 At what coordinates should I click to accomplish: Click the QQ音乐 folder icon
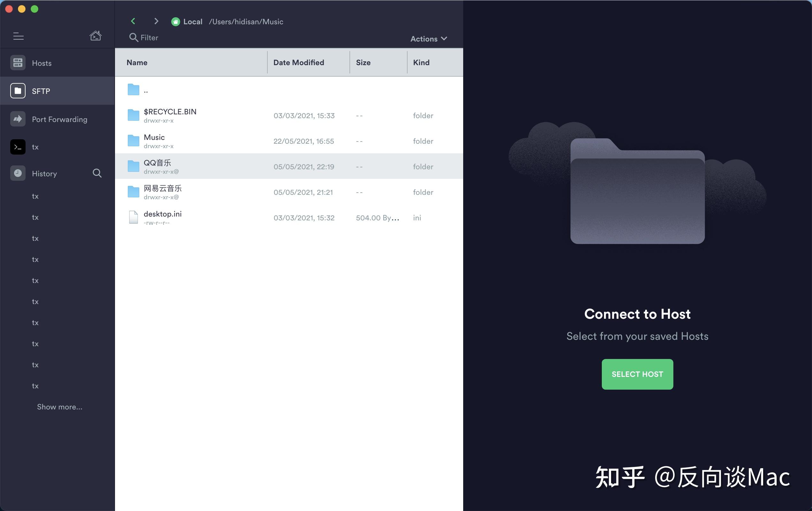[134, 166]
